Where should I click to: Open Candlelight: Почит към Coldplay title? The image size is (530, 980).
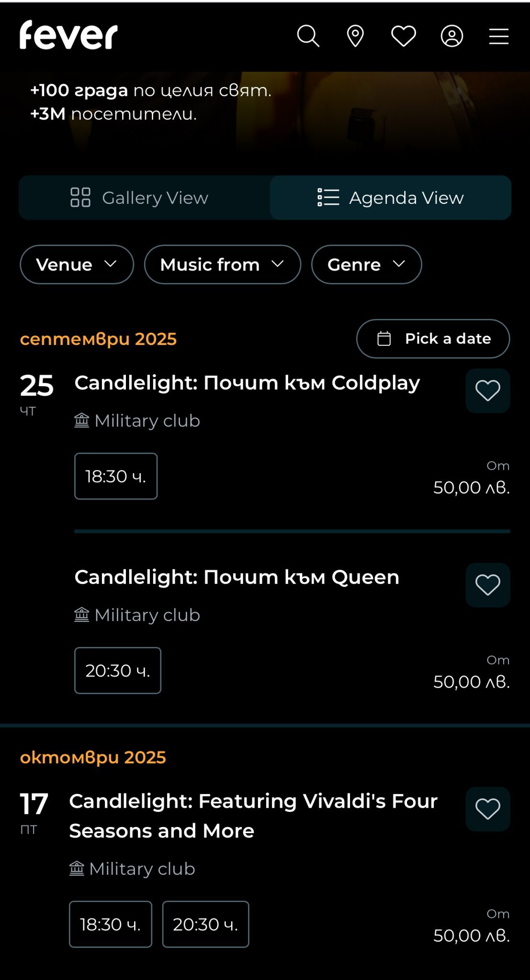pyautogui.click(x=247, y=383)
